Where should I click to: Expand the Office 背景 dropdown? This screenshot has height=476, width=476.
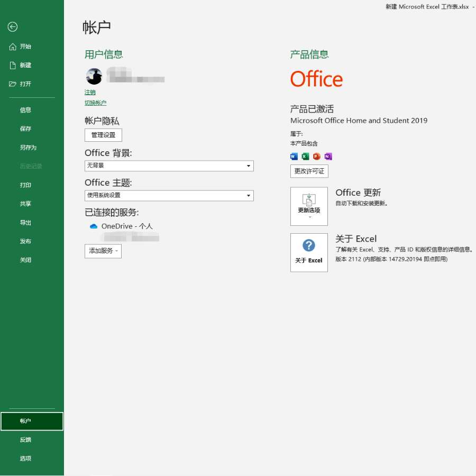(x=169, y=166)
